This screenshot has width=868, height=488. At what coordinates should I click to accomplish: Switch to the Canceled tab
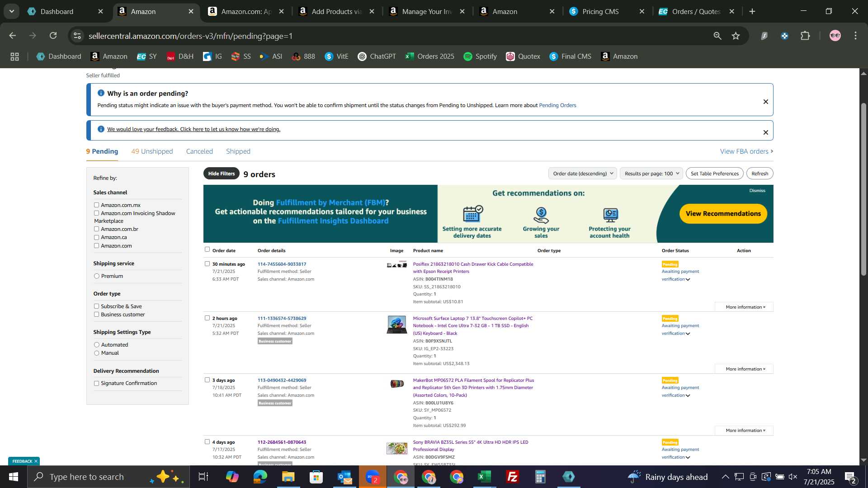tap(199, 151)
